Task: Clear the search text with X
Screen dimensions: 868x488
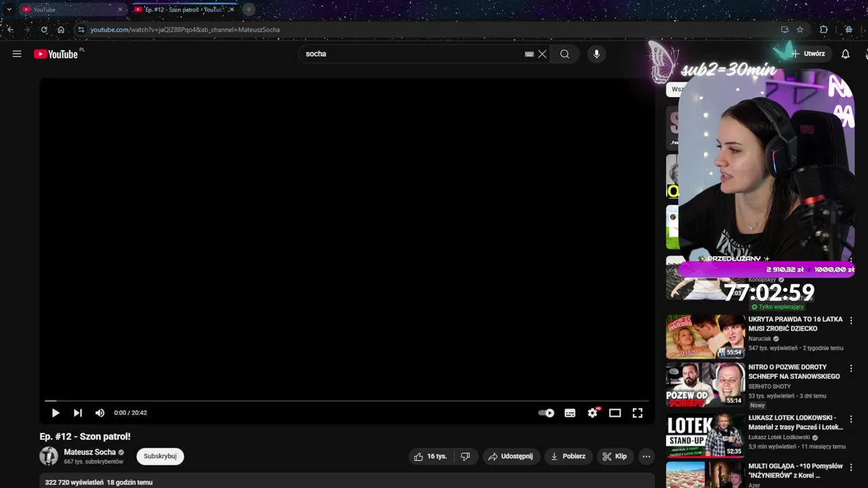Action: pyautogui.click(x=542, y=54)
